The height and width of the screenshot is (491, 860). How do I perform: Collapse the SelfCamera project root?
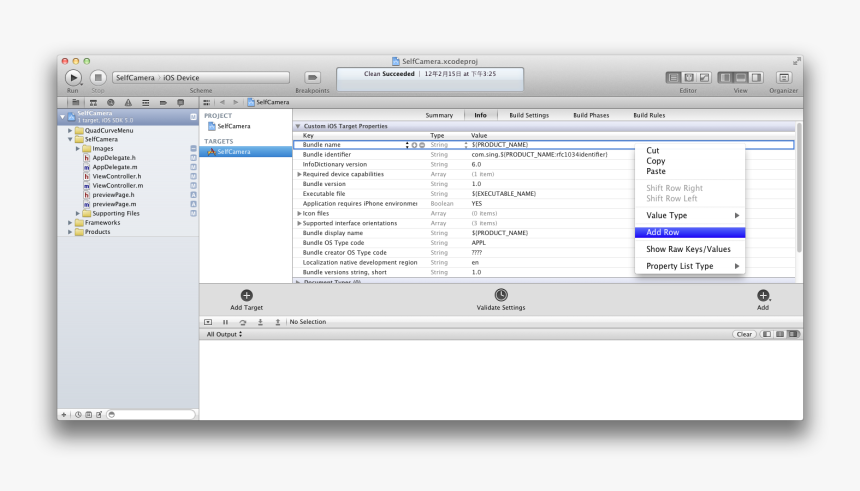pyautogui.click(x=63, y=116)
